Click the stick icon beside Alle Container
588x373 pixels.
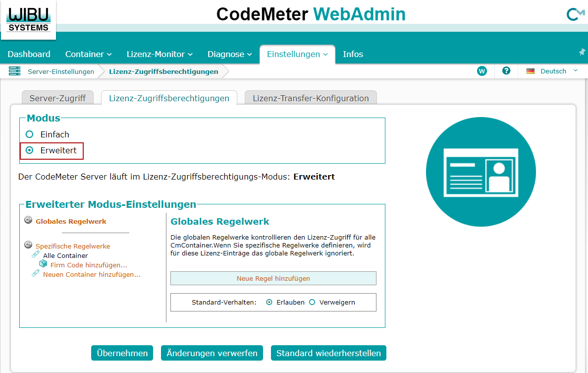click(36, 254)
